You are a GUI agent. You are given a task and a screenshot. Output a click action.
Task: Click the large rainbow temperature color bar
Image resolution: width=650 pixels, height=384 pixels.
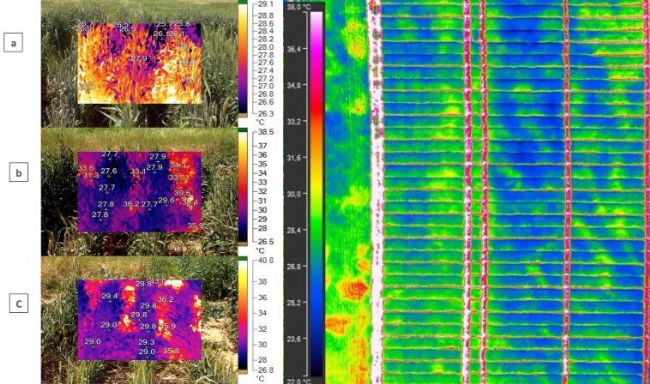click(x=316, y=194)
